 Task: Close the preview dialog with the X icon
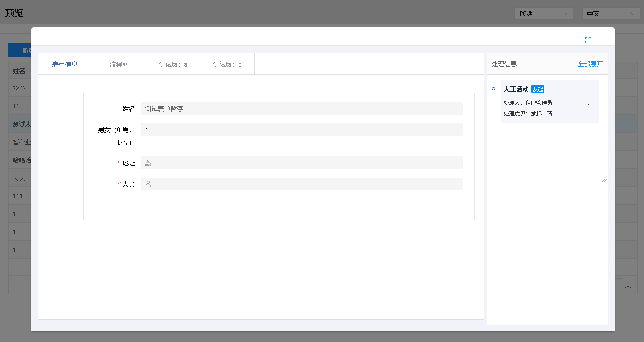(601, 40)
